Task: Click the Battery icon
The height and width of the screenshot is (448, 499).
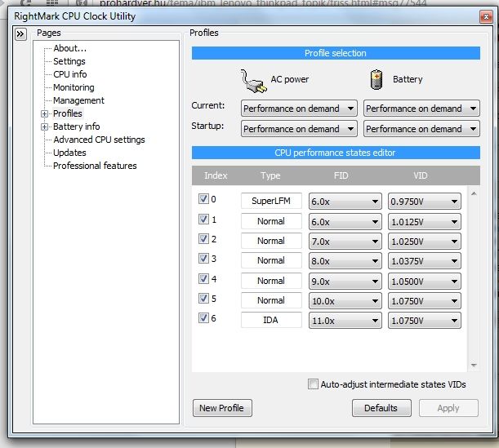Action: tap(376, 79)
